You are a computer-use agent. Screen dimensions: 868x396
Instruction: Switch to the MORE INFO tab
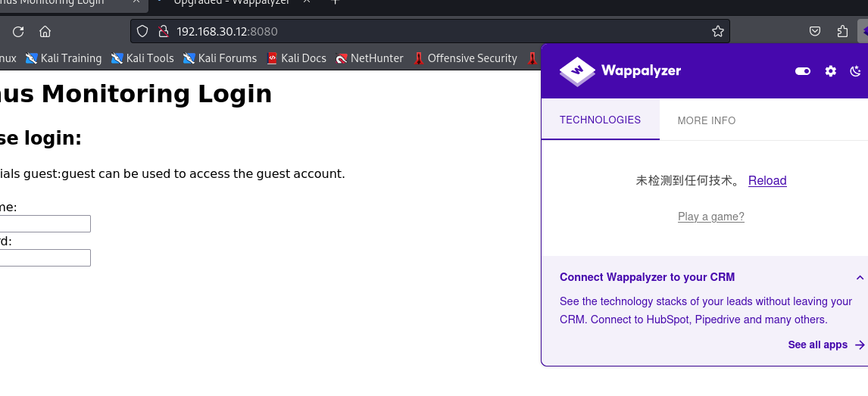coord(707,120)
